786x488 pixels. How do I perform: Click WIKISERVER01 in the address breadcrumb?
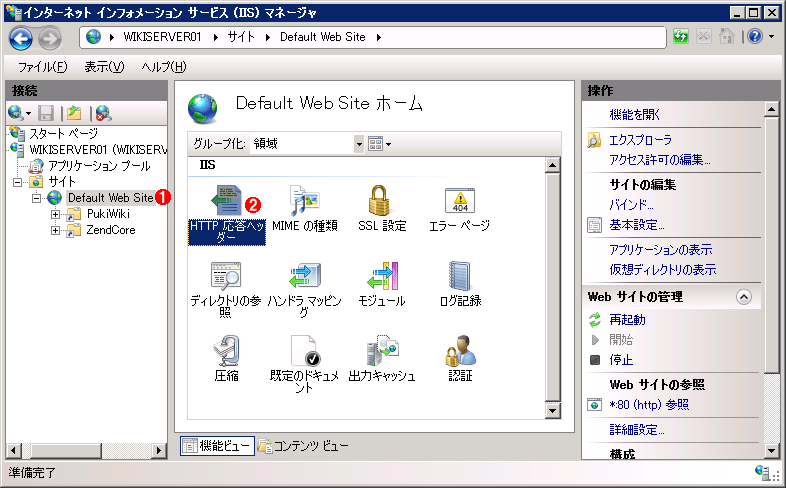pyautogui.click(x=162, y=37)
